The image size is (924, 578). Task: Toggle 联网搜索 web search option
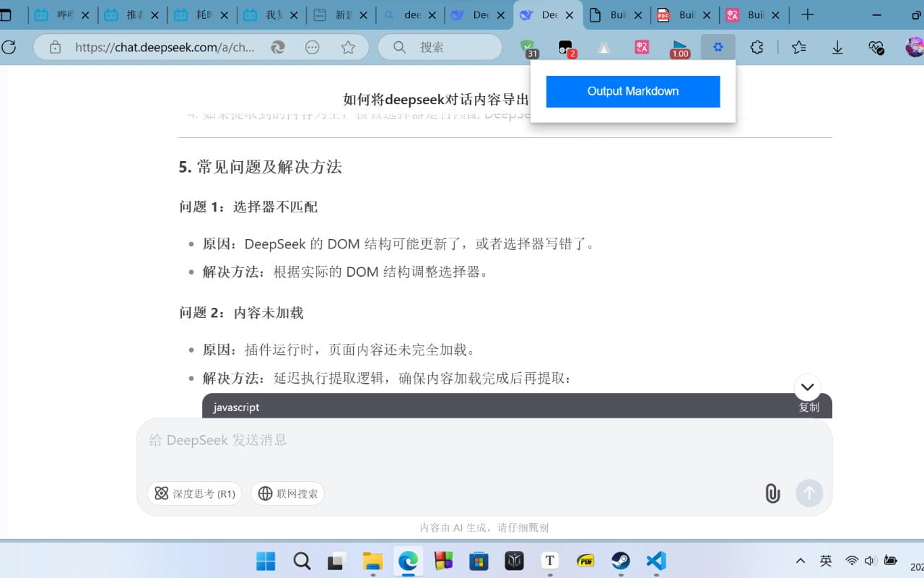tap(287, 493)
